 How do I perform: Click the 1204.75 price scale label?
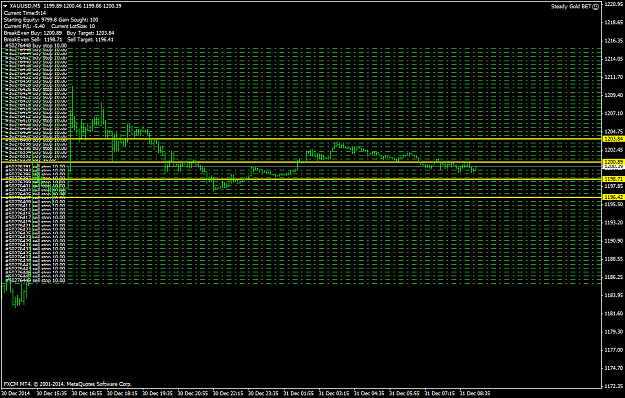(614, 131)
